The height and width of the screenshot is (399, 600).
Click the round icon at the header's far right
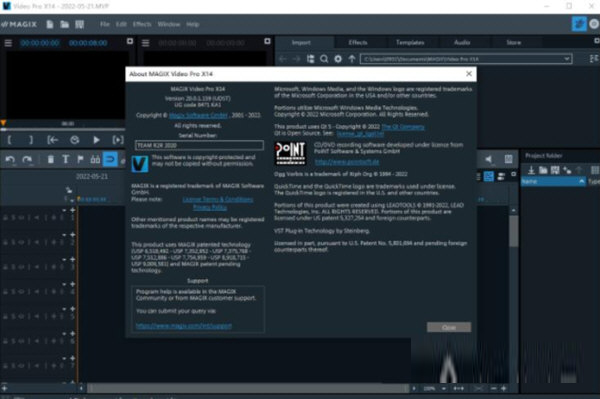(x=594, y=24)
